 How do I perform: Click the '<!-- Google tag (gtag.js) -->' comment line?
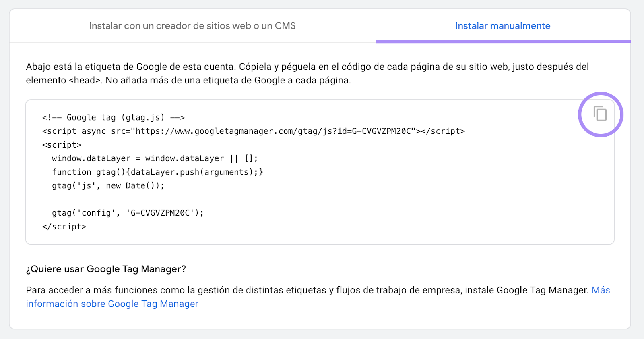coord(114,118)
